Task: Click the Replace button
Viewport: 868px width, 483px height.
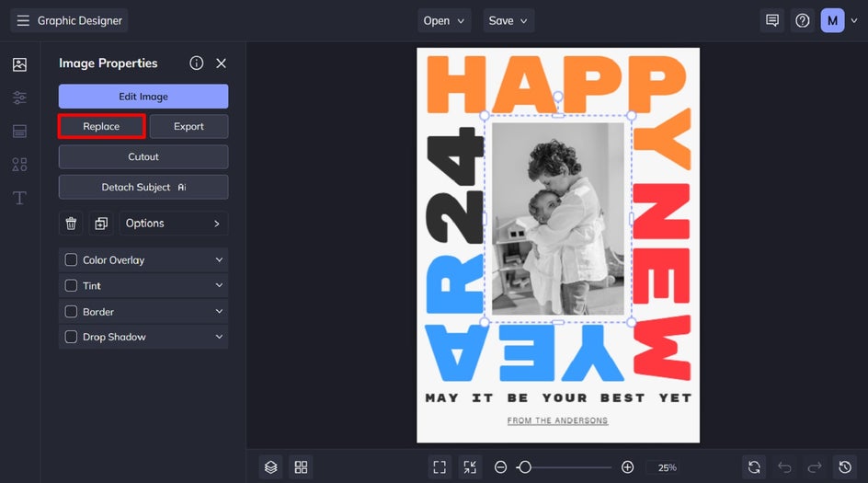Action: tap(101, 126)
